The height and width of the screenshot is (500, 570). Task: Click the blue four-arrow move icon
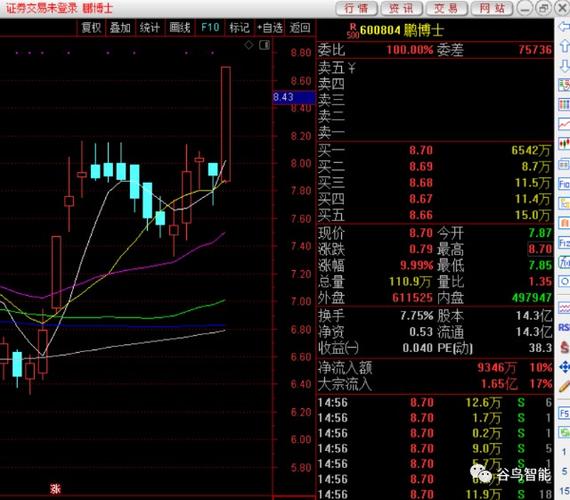[564, 367]
